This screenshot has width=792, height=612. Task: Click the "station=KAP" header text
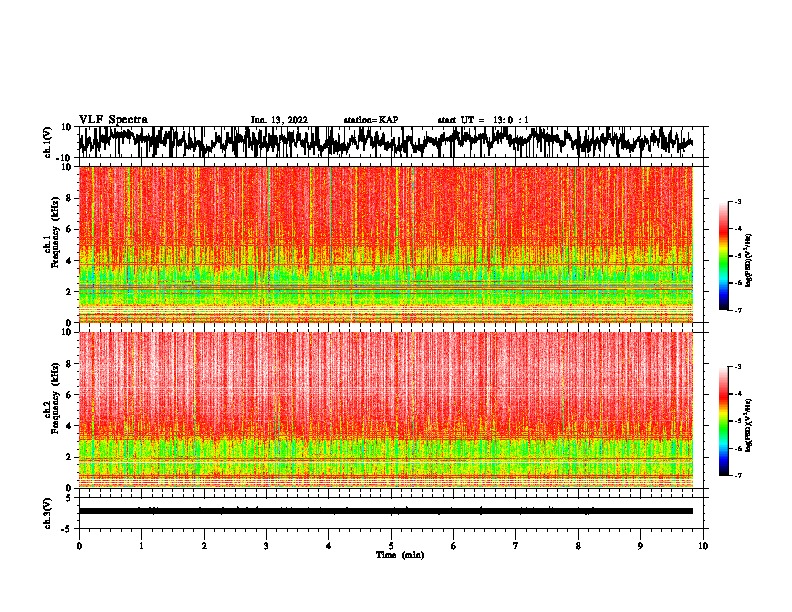pos(371,120)
